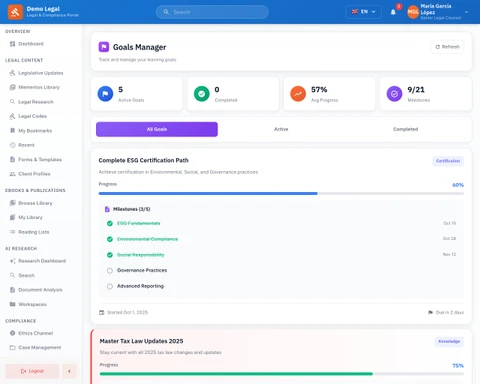The height and width of the screenshot is (384, 480).
Task: Focus the top Search field
Action: (212, 12)
